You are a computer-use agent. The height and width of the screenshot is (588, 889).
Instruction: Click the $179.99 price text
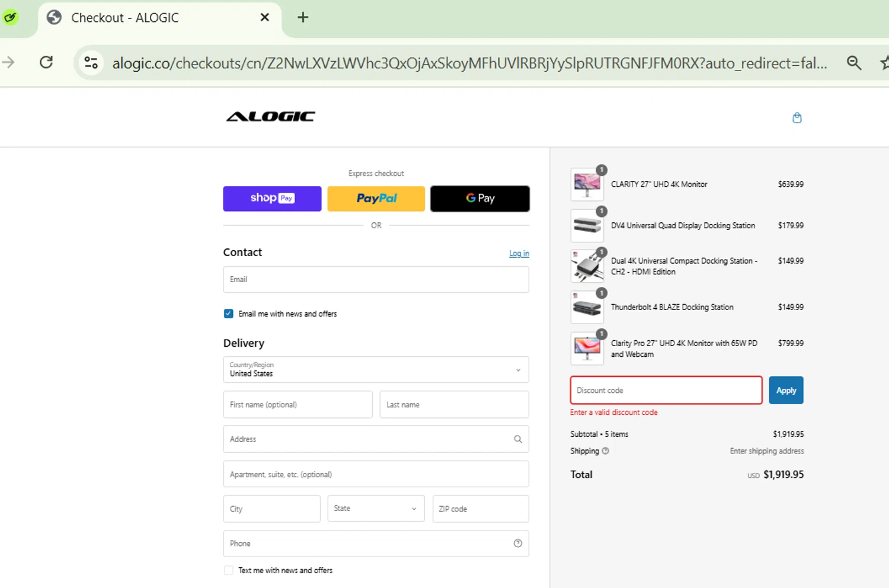pyautogui.click(x=791, y=226)
